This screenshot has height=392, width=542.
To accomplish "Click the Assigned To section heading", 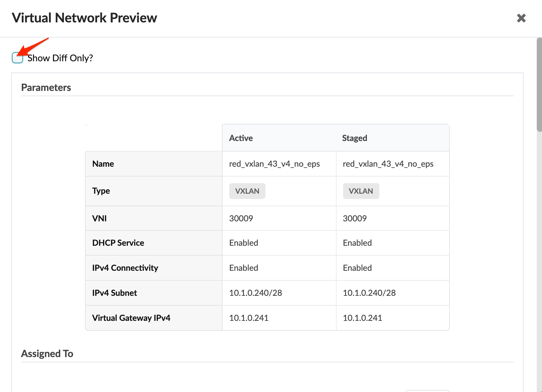I will point(47,354).
